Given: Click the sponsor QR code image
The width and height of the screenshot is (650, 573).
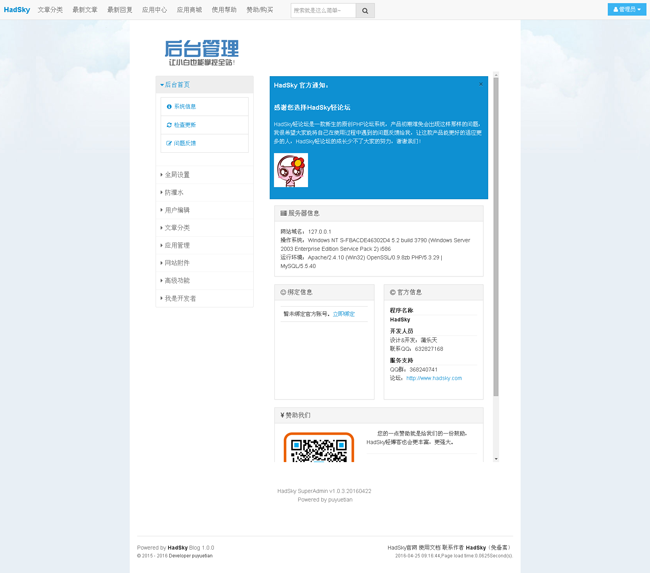Looking at the screenshot, I should (x=319, y=447).
